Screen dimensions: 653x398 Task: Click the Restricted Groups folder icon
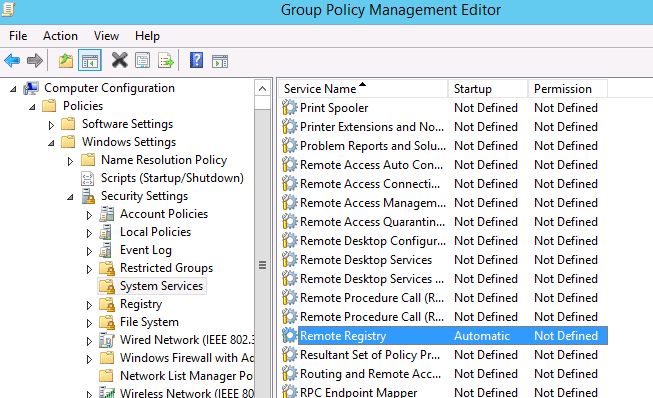pyautogui.click(x=107, y=269)
